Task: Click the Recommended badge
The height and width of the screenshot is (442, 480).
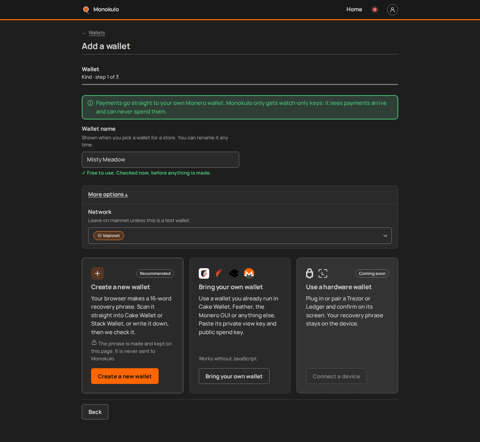Action: 155,274
